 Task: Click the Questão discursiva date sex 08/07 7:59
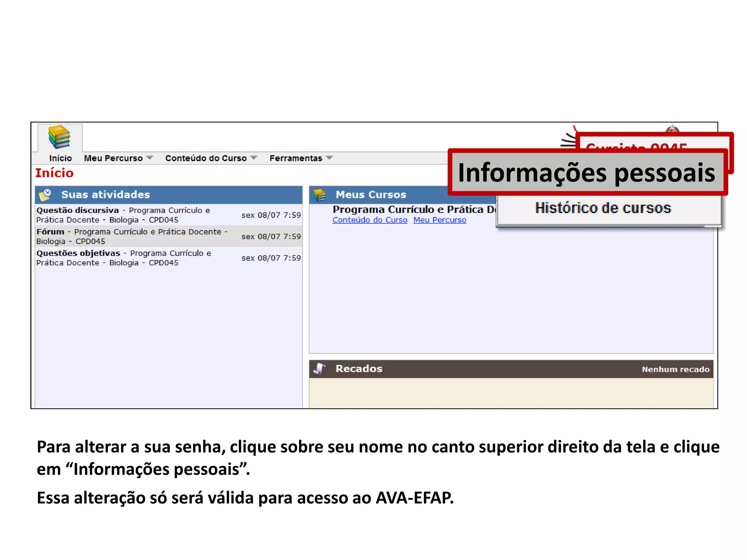tap(271, 215)
